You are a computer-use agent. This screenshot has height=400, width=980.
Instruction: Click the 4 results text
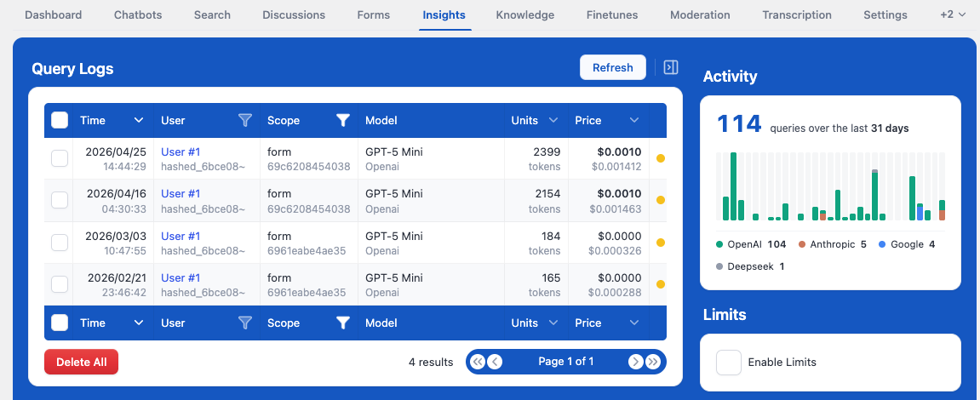click(x=431, y=362)
